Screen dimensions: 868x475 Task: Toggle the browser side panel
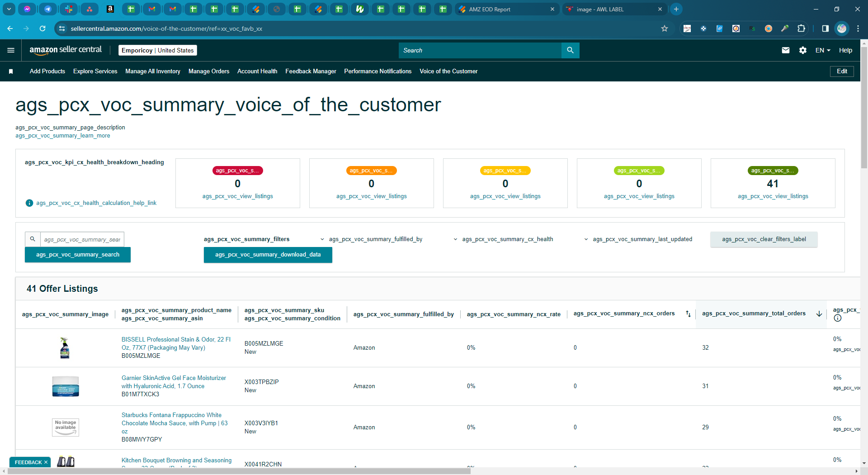[825, 28]
